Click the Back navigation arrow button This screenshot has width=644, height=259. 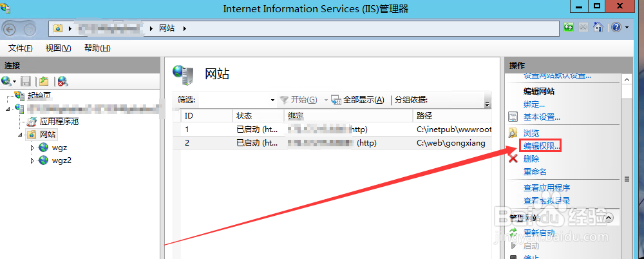coord(8,29)
